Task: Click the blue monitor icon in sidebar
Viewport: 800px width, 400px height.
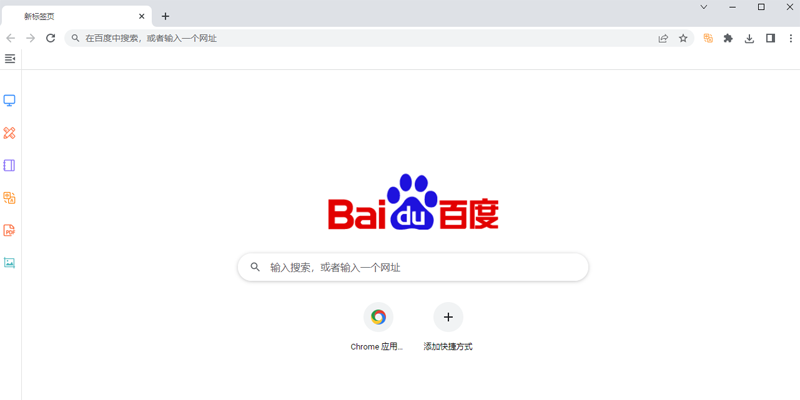Action: [10, 101]
